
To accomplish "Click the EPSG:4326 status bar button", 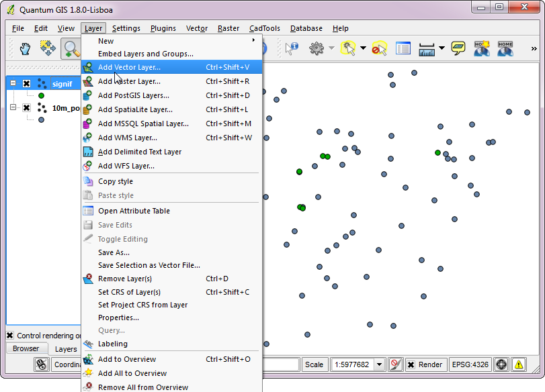I will point(470,364).
